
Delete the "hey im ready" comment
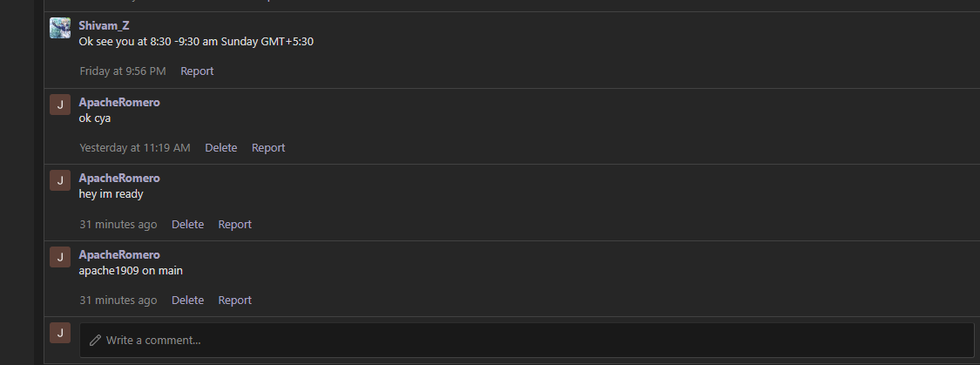pos(187,225)
